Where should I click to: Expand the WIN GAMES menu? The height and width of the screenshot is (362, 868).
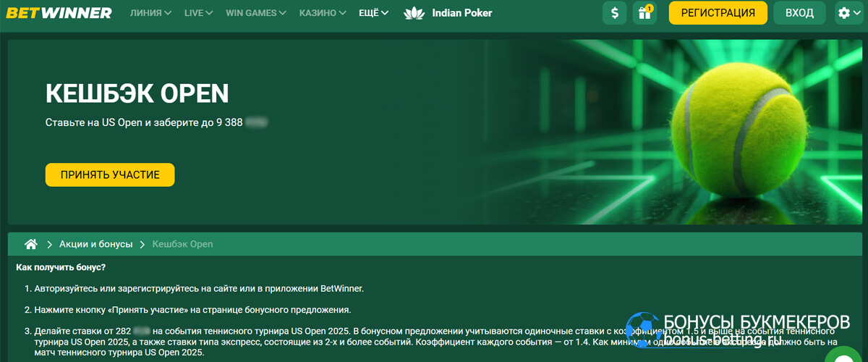coord(256,13)
